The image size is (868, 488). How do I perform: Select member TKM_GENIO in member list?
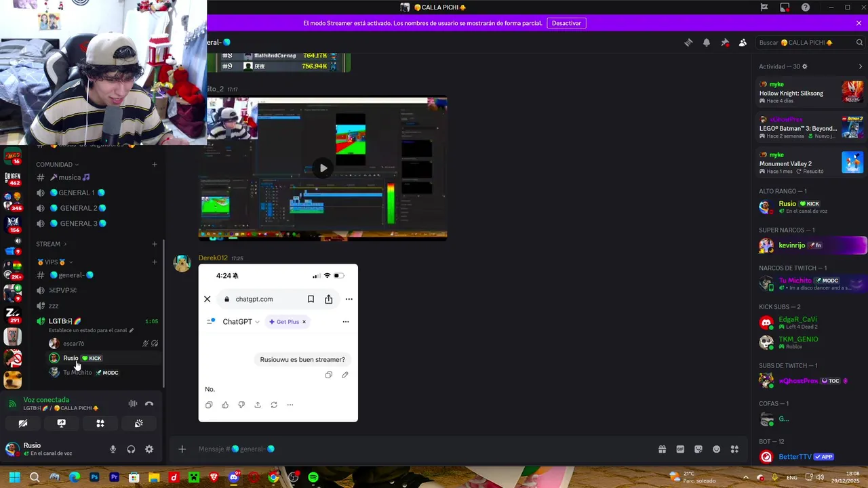click(x=811, y=342)
